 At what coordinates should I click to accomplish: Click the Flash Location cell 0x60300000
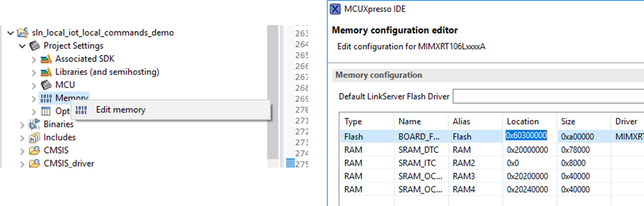(526, 136)
